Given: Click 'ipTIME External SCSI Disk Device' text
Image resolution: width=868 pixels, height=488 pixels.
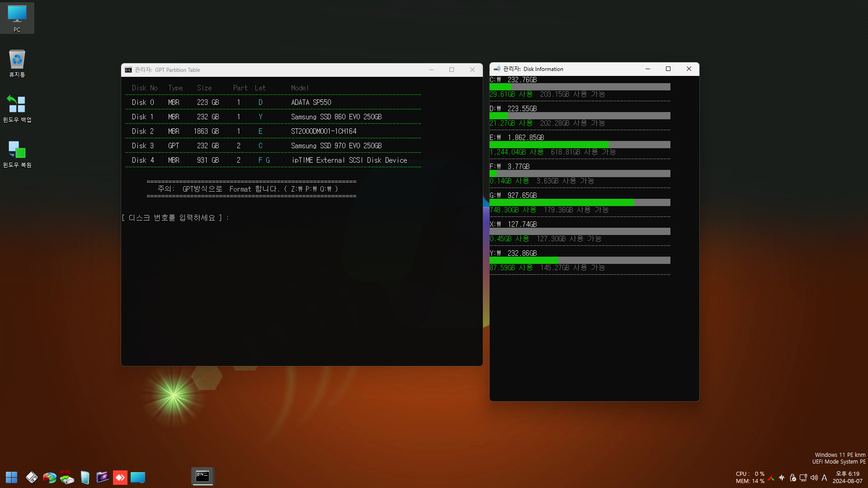Looking at the screenshot, I should tap(349, 160).
